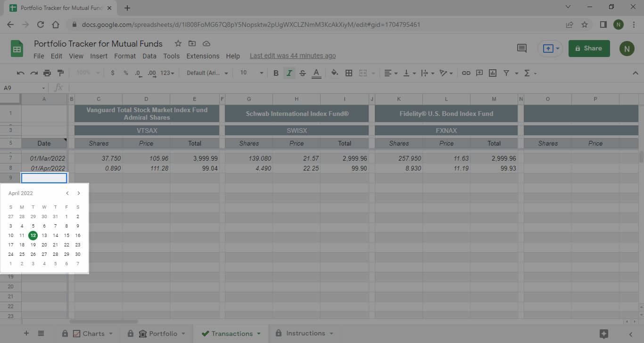Open the fill color picker
The width and height of the screenshot is (644, 343).
pos(335,73)
